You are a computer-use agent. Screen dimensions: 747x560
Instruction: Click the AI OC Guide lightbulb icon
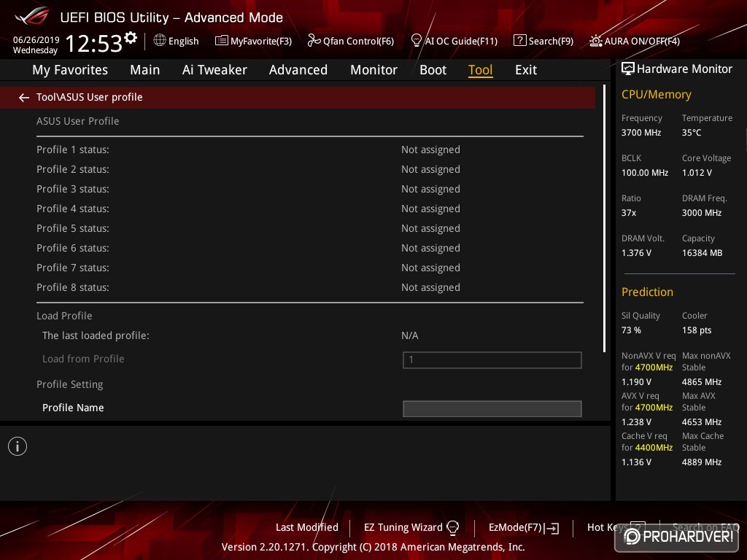pyautogui.click(x=416, y=41)
